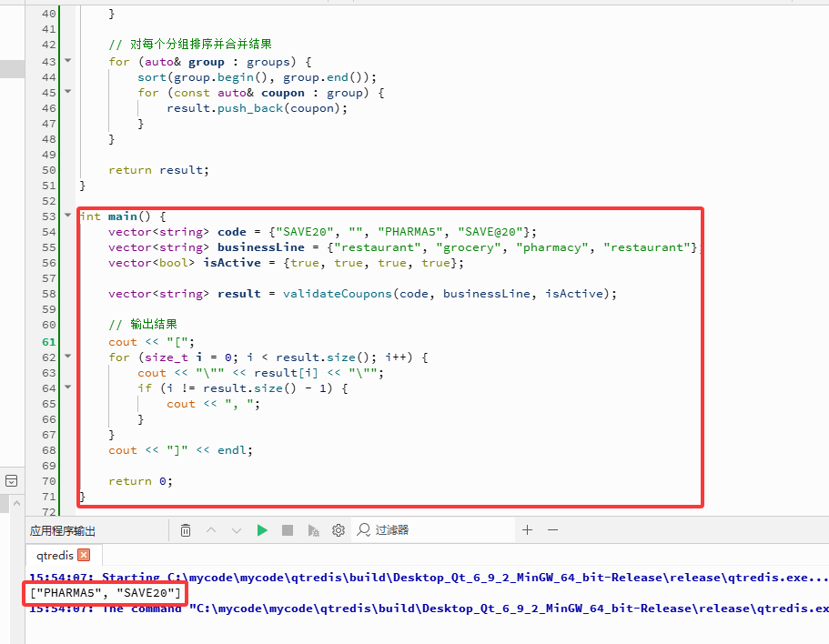Click line number 58 in gutter

(x=48, y=294)
